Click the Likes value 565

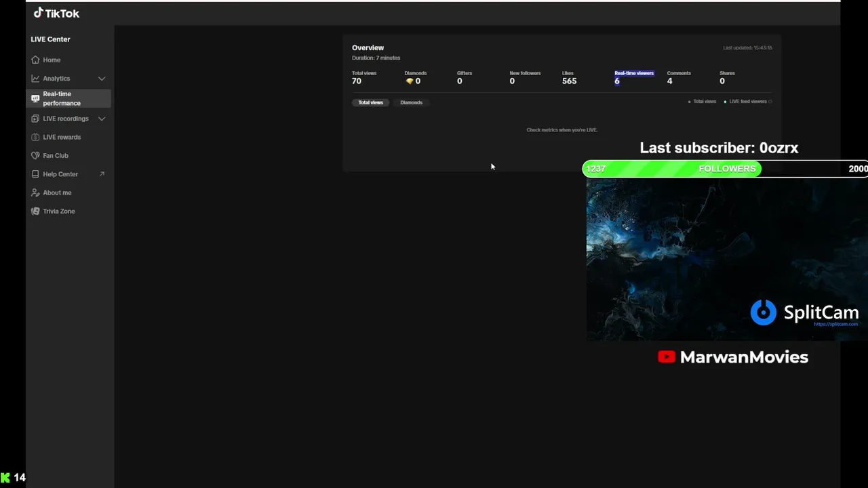pyautogui.click(x=570, y=81)
